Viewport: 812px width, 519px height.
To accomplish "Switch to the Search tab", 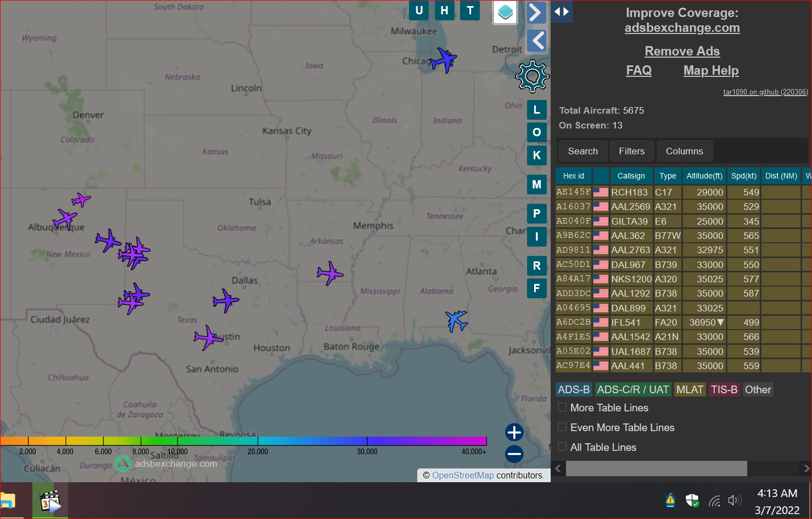I will coord(583,151).
